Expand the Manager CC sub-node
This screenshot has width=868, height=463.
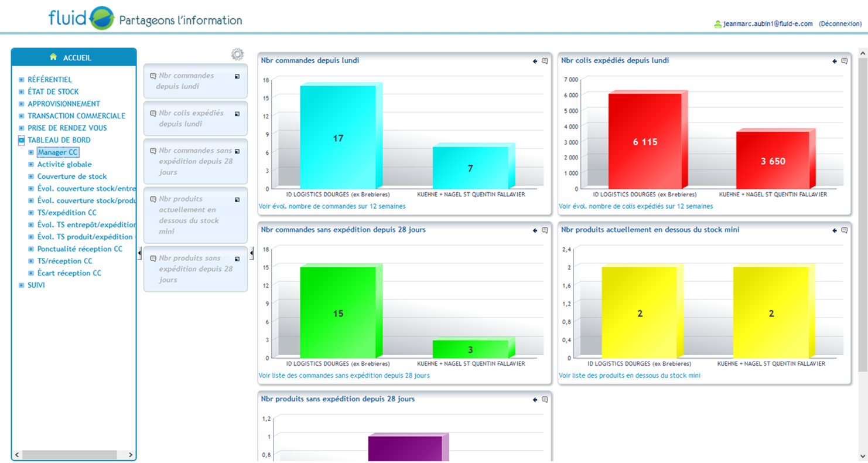[x=32, y=152]
